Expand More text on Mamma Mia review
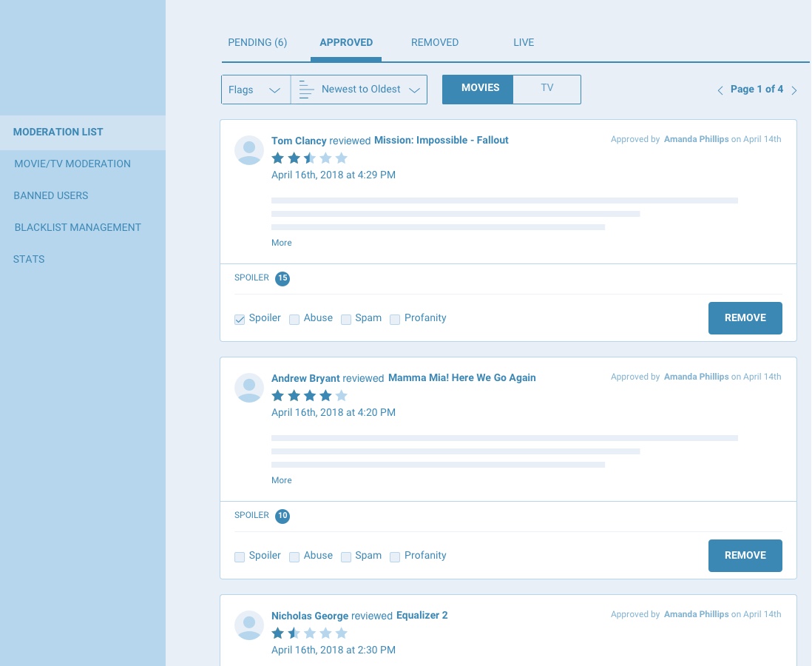 tap(281, 480)
